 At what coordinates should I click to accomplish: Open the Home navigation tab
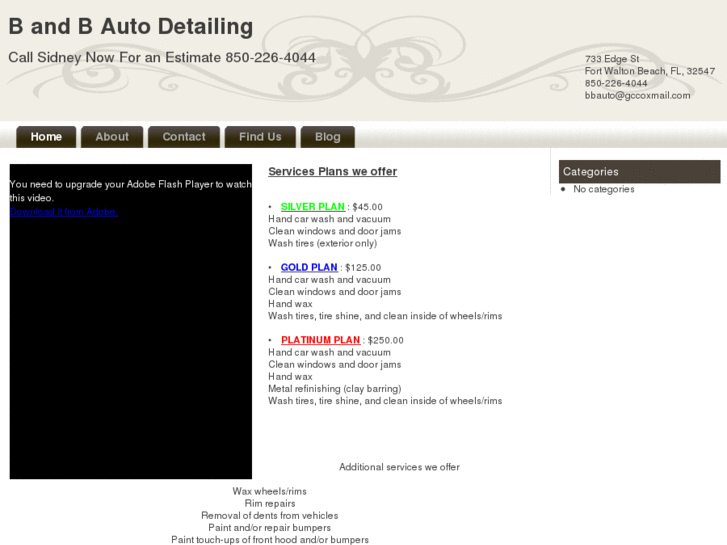(x=46, y=137)
